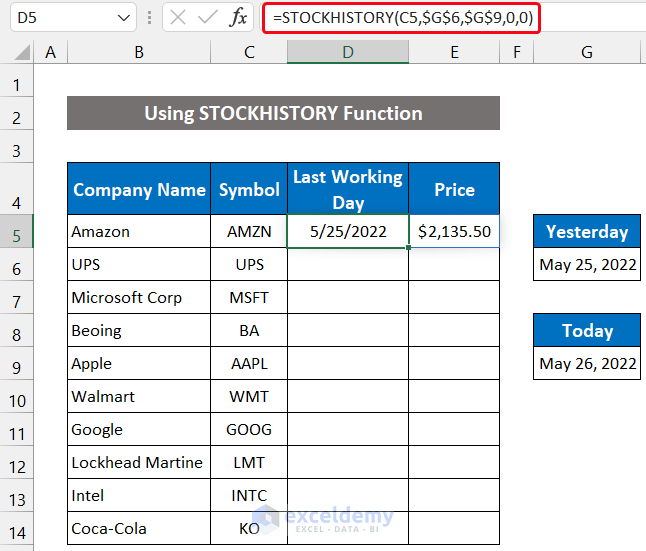646x551 pixels.
Task: Click the May 26, 2022 Today cell
Action: [x=587, y=363]
